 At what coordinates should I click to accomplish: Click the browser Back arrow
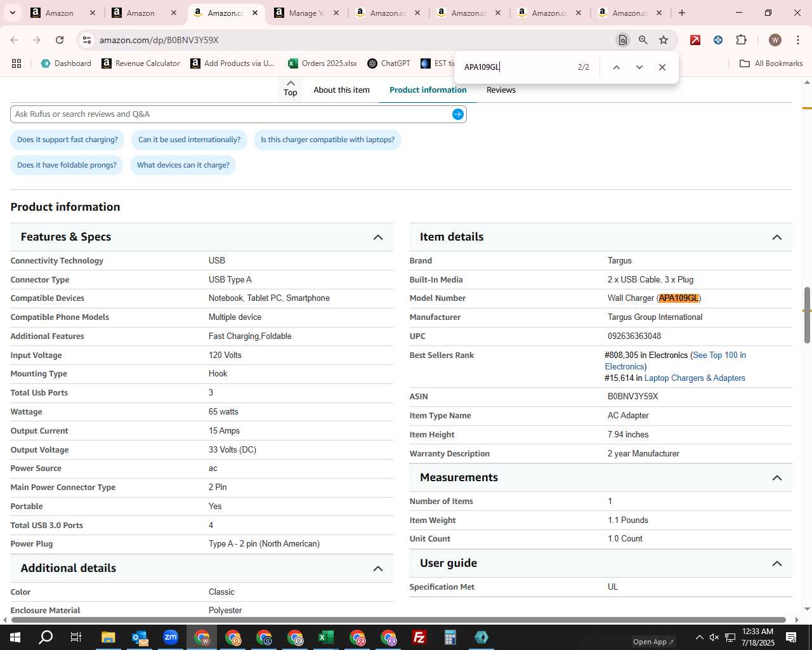(15, 40)
